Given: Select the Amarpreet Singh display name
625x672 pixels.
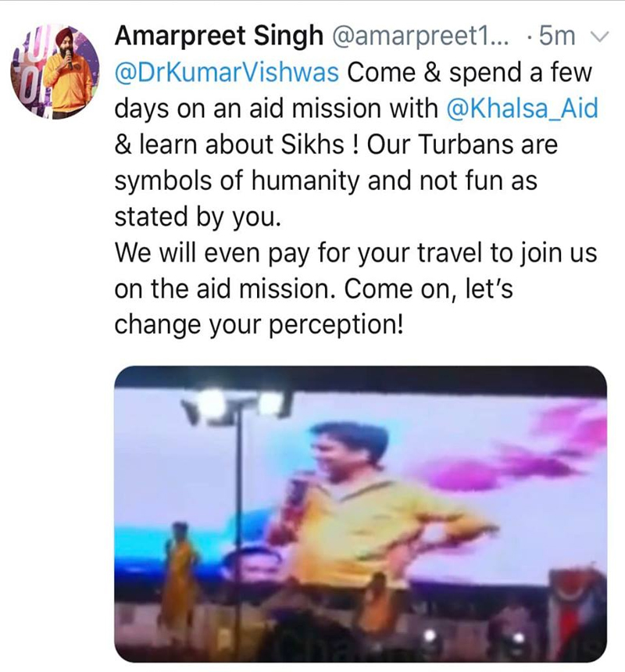Looking at the screenshot, I should (x=219, y=36).
